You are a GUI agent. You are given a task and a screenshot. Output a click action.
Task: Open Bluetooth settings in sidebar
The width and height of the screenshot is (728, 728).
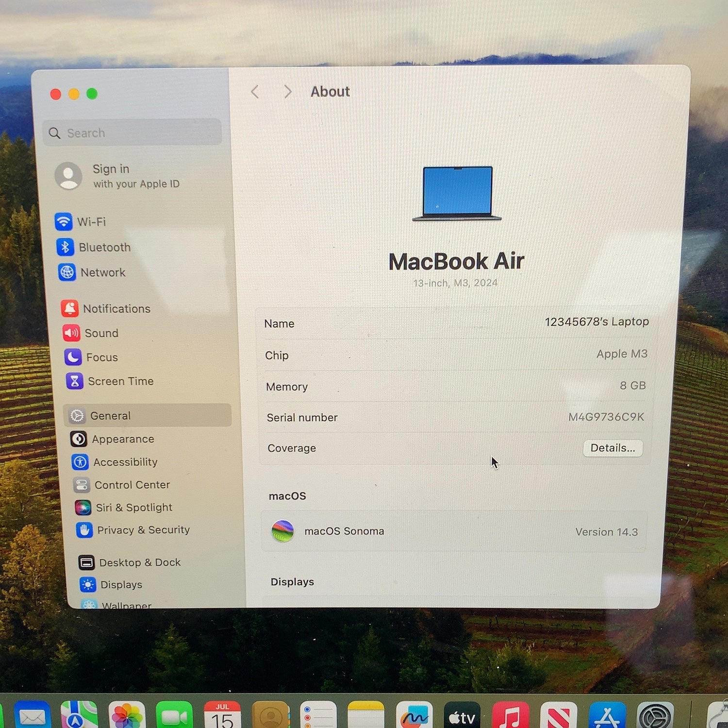93,247
